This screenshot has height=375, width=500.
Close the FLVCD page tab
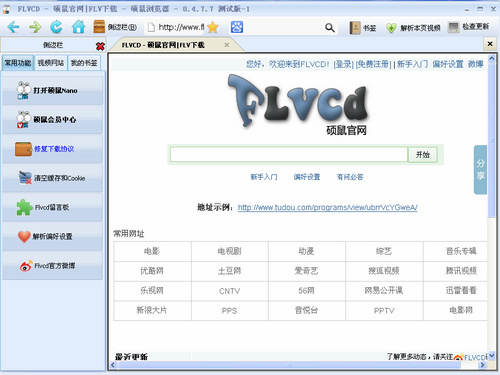point(227,45)
